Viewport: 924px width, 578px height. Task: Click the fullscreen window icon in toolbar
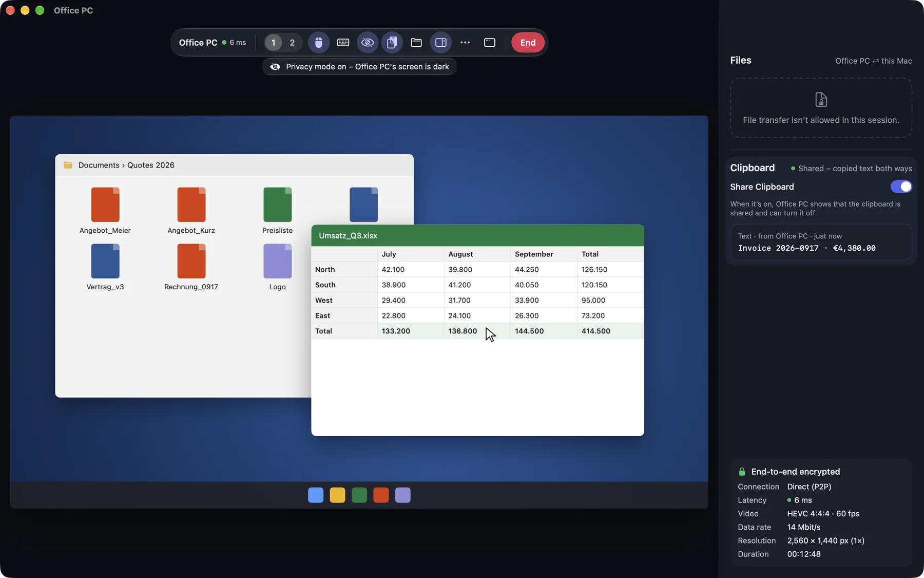(490, 43)
